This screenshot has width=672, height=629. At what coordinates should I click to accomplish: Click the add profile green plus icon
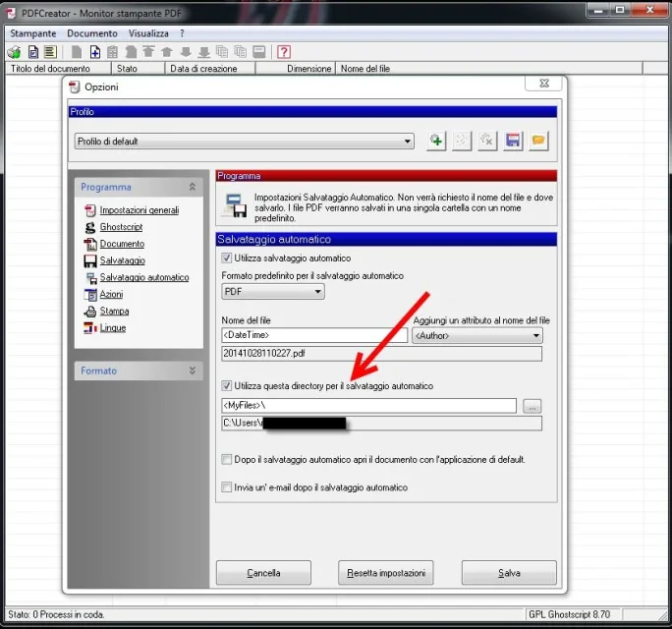tap(436, 142)
